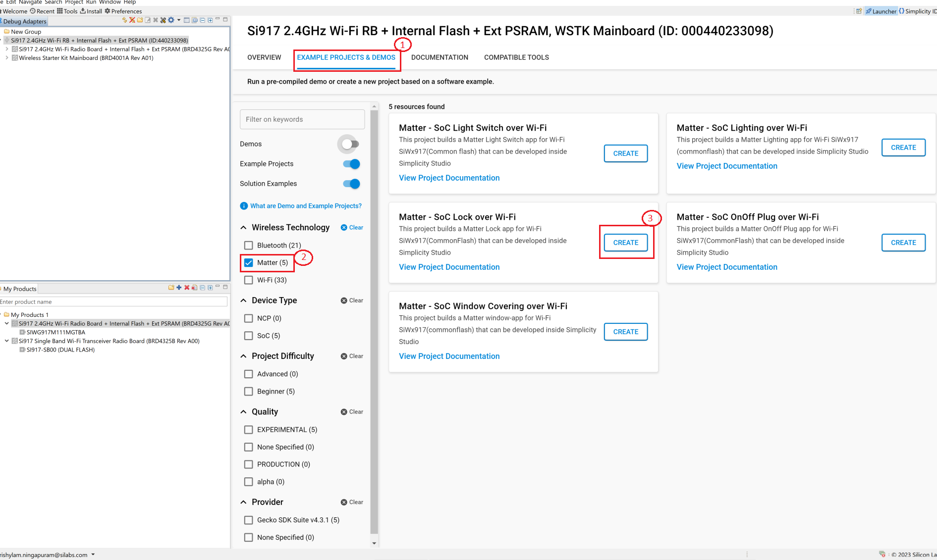937x560 pixels.
Task: Expand Wireless Starter Kit Mainboard tree node
Action: tap(6, 58)
